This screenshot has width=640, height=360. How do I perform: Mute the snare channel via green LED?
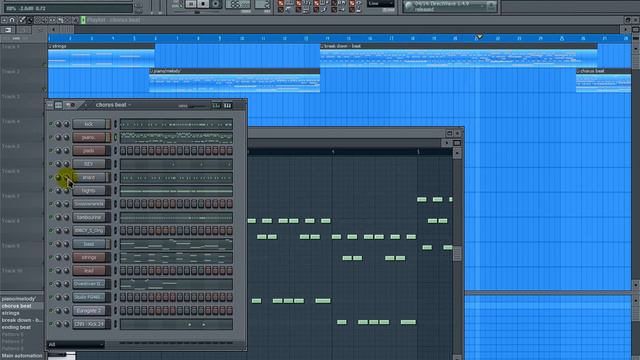(51, 177)
